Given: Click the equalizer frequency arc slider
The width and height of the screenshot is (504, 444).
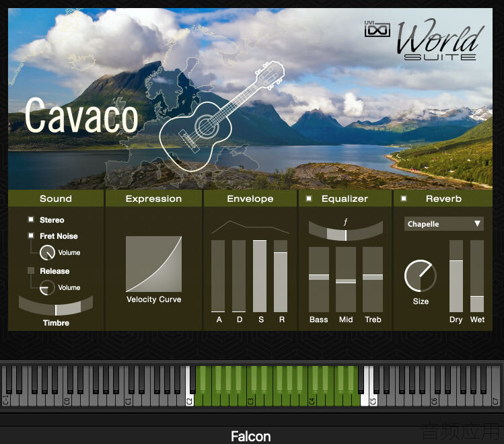Looking at the screenshot, I should 346,231.
